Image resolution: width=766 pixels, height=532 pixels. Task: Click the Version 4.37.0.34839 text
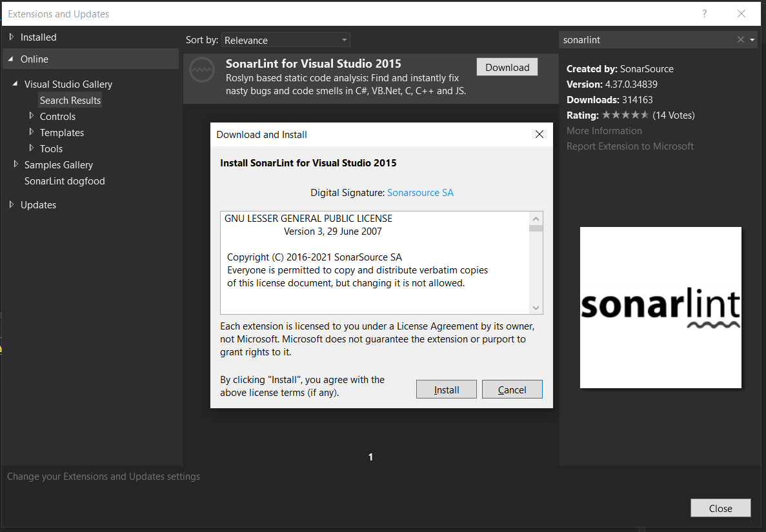pyautogui.click(x=612, y=84)
